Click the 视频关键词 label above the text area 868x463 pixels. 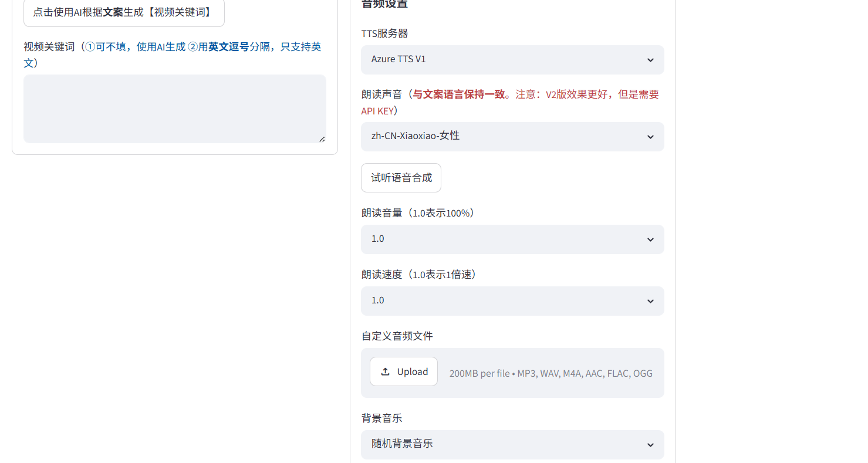173,55
